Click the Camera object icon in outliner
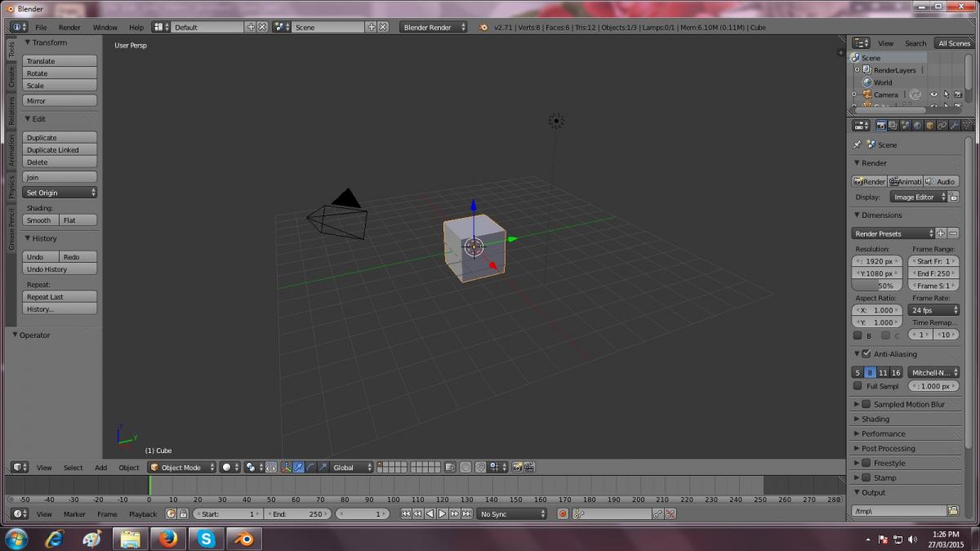The height and width of the screenshot is (551, 980). point(867,95)
